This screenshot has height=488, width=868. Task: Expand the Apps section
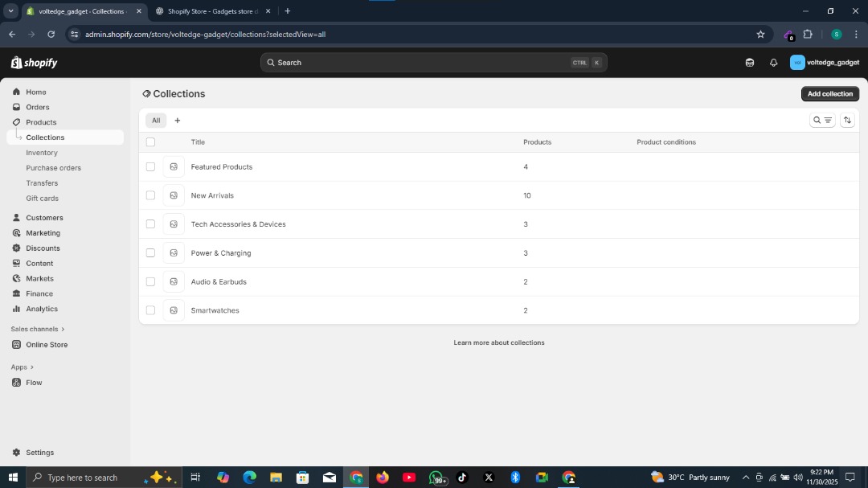(19, 367)
